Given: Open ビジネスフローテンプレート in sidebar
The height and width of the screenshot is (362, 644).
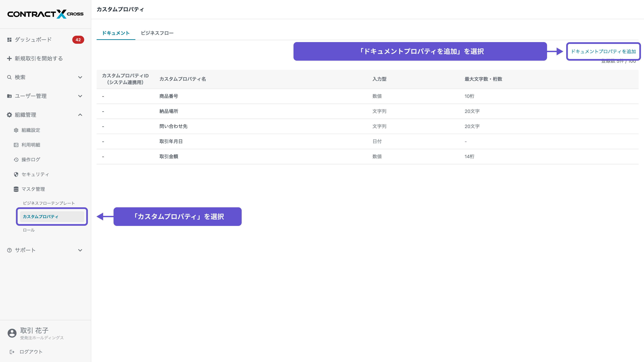Looking at the screenshot, I should [x=49, y=203].
